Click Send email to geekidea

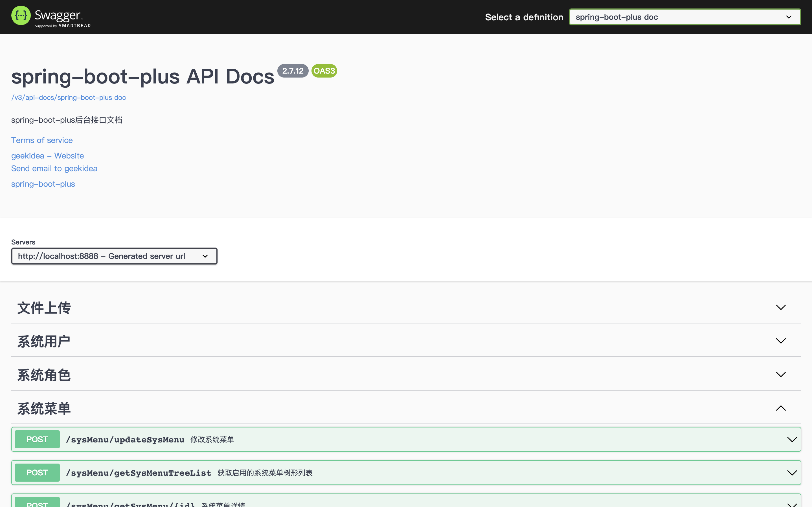(x=54, y=169)
